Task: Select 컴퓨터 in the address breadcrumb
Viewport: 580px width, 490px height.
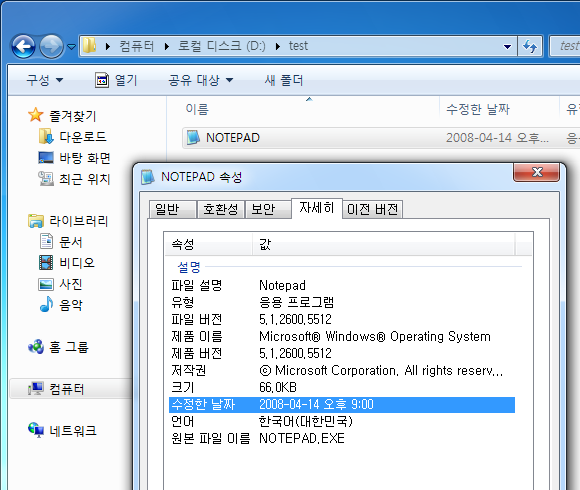Action: (136, 46)
